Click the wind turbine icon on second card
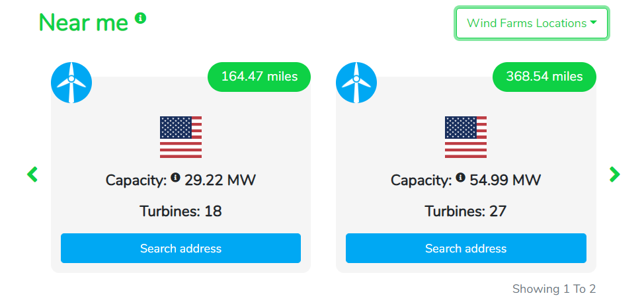644x308 pixels. tap(356, 83)
